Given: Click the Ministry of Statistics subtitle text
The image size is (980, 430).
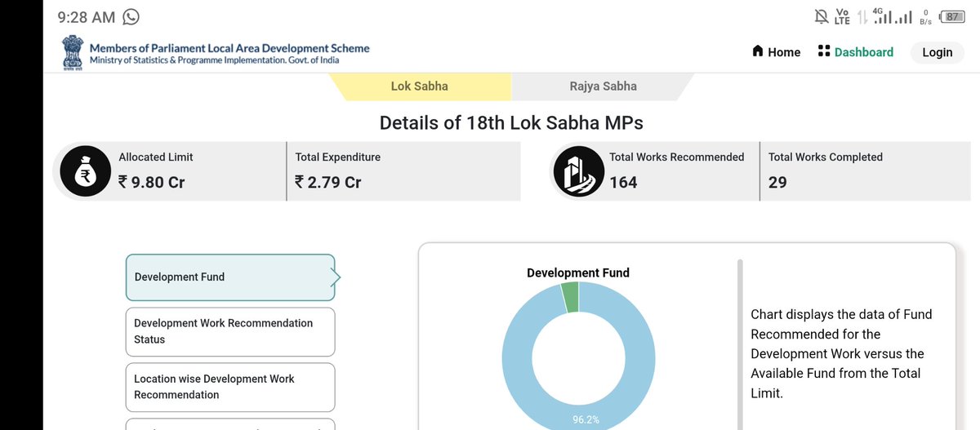Looking at the screenshot, I should pyautogui.click(x=214, y=60).
